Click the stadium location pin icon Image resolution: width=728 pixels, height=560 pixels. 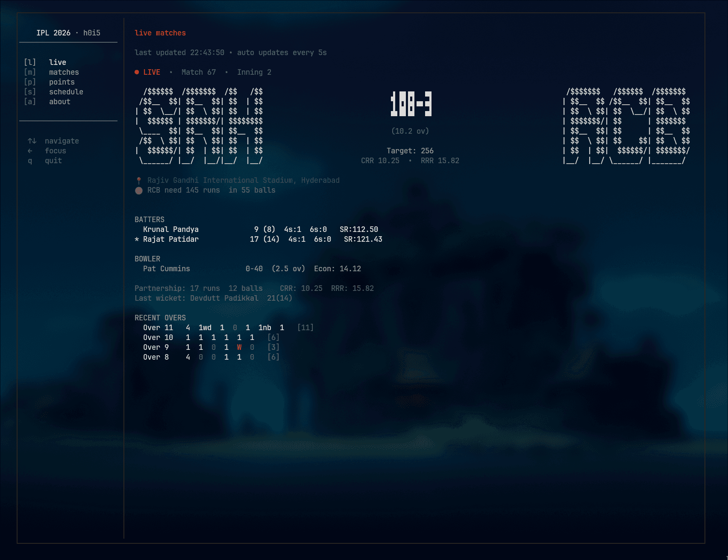139,180
